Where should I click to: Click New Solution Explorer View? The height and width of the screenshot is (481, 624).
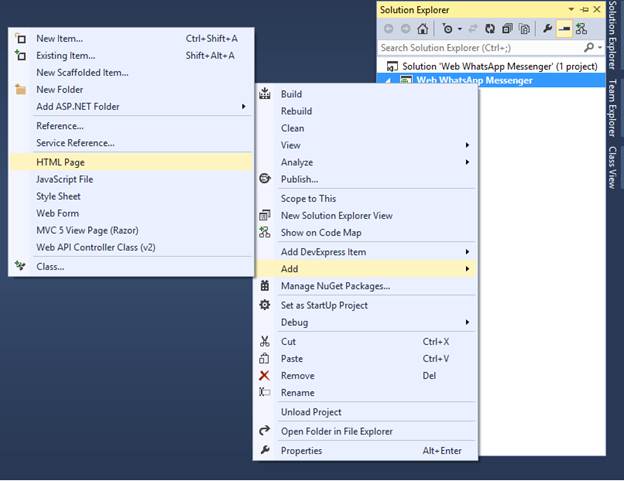tap(365, 216)
